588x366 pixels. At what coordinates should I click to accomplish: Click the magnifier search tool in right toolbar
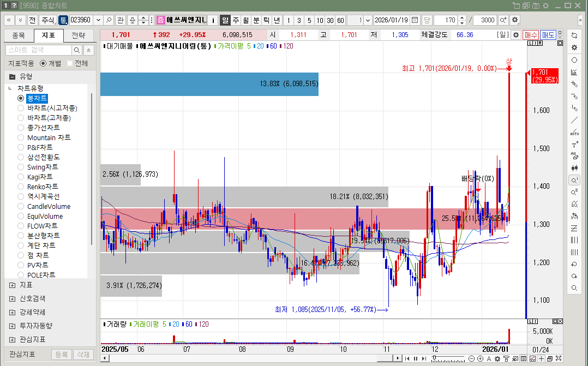point(574,288)
